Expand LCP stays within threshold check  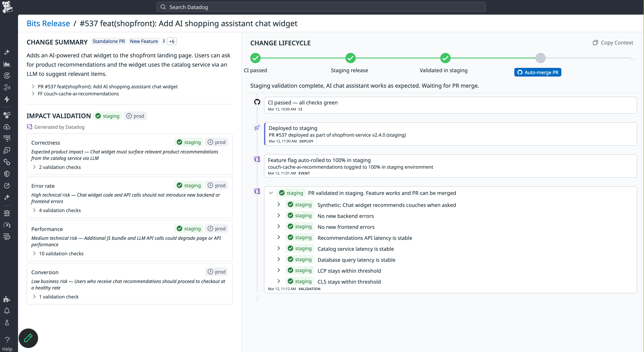[279, 270]
